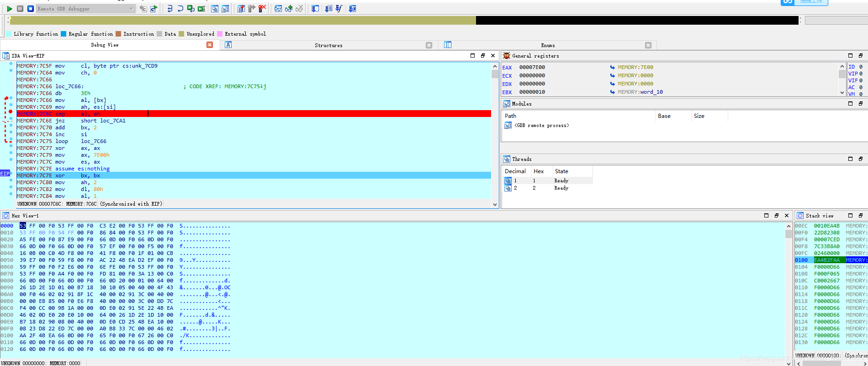
Task: Click the Library function color swatch
Action: pos(9,34)
